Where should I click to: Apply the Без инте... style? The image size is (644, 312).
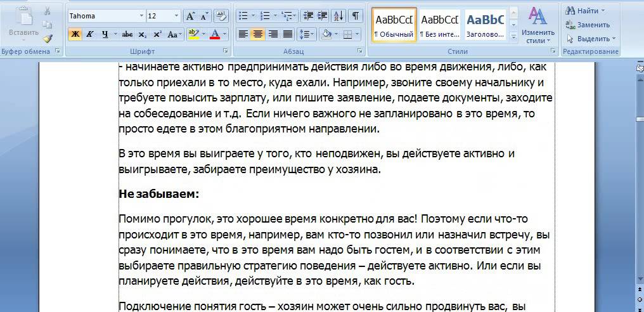(440, 24)
